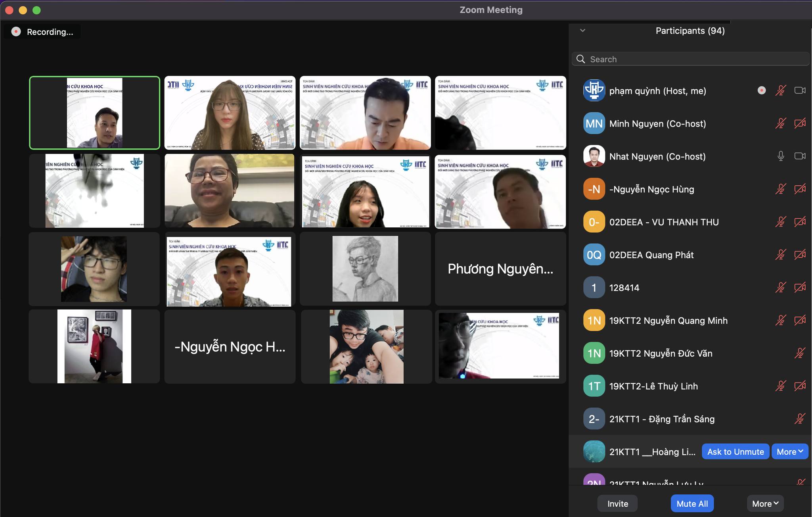The width and height of the screenshot is (812, 517).
Task: Click phạm quỳnh's muted microphone icon
Action: (x=780, y=90)
